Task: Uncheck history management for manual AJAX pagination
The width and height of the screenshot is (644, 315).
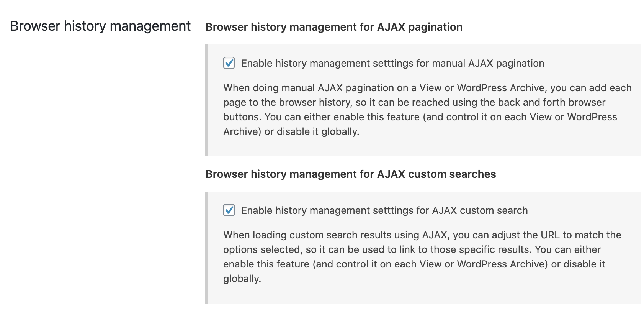Action: coord(229,63)
